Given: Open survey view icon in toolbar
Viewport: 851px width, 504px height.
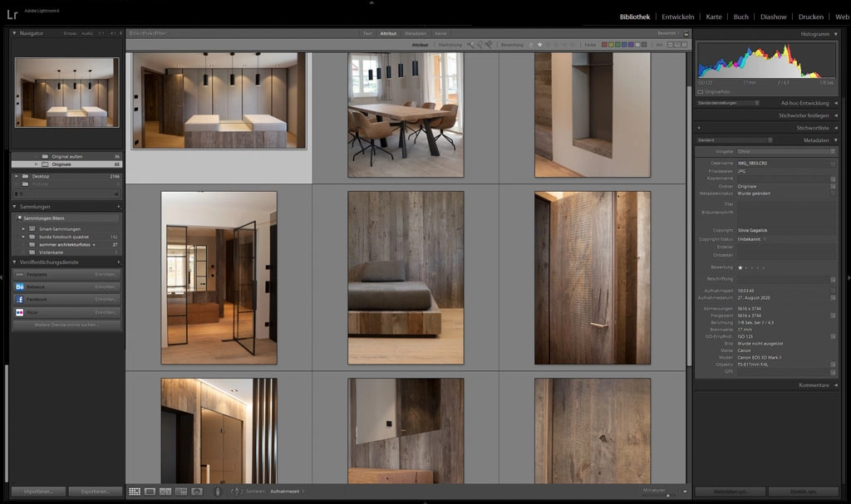Looking at the screenshot, I should [x=181, y=492].
